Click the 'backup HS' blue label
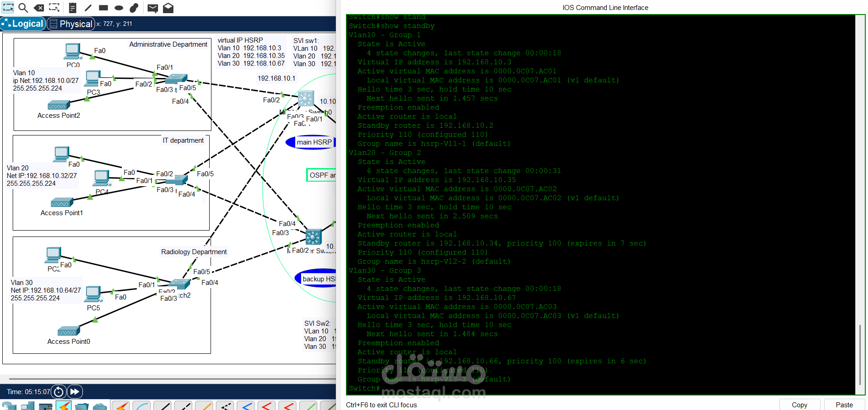 coord(316,279)
